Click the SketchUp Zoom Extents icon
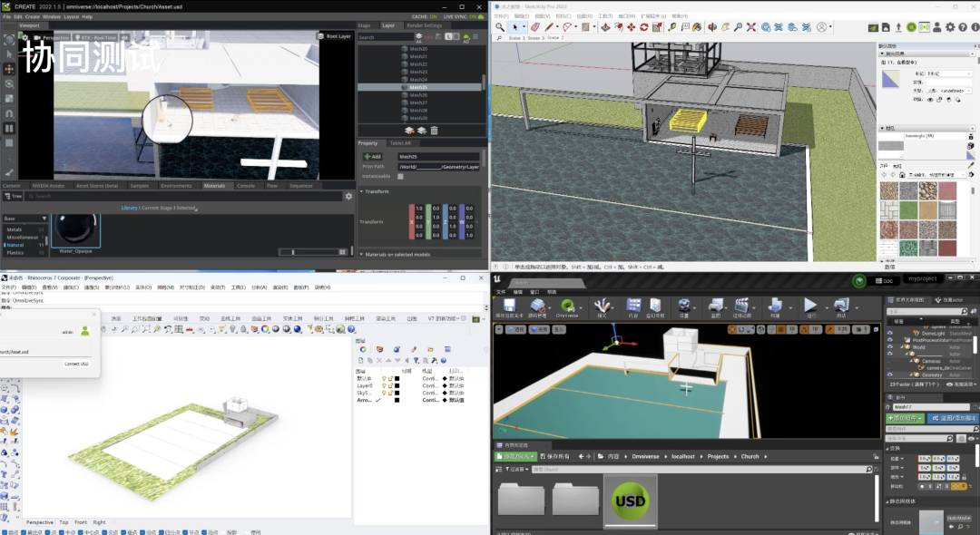 (751, 27)
